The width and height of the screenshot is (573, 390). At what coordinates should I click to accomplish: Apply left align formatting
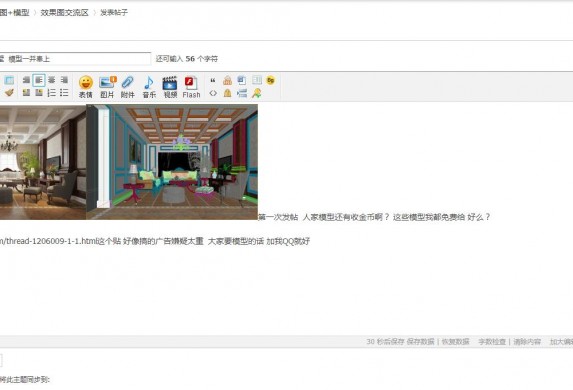[39, 80]
